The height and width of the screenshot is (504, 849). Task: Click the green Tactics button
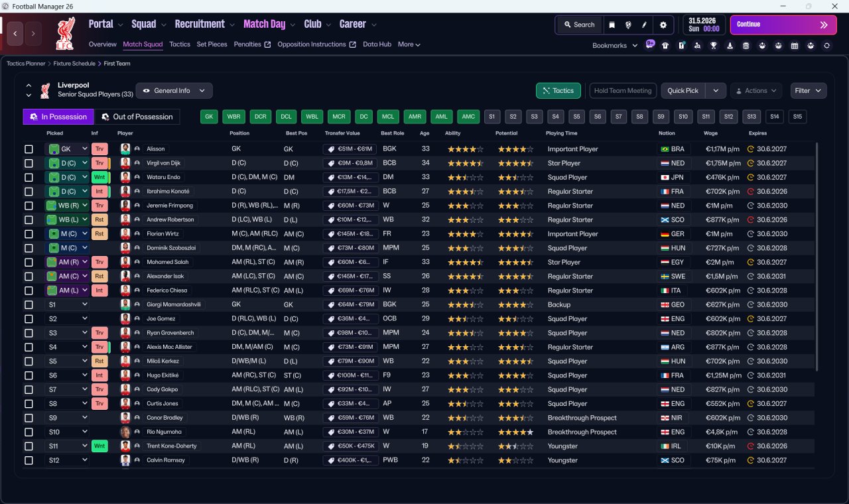point(558,91)
